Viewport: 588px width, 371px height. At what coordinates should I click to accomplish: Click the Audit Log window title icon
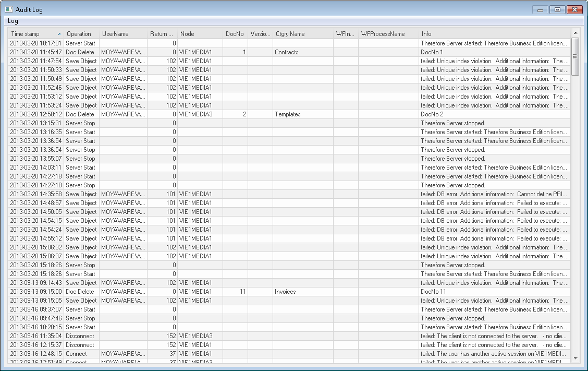[x=9, y=9]
